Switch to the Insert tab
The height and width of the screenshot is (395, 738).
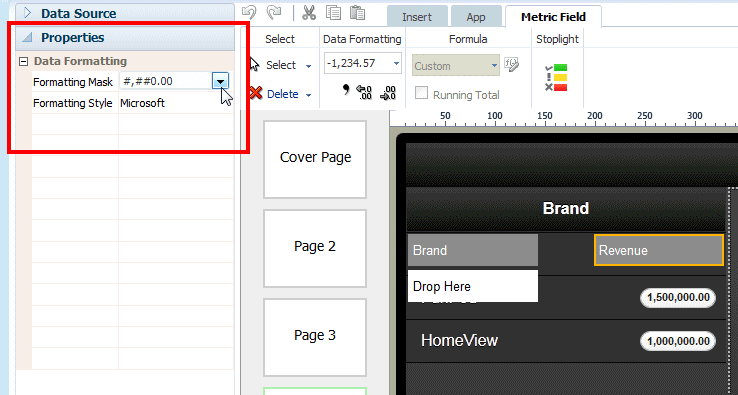(417, 17)
